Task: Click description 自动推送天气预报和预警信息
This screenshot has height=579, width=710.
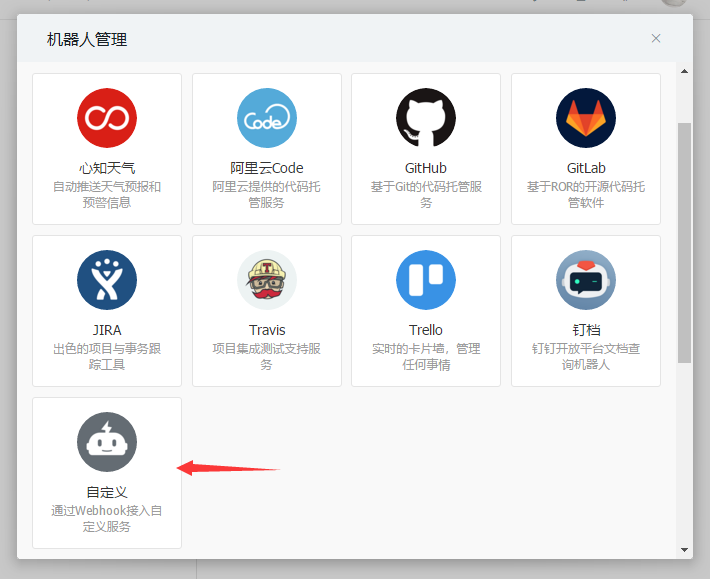Action: (107, 195)
